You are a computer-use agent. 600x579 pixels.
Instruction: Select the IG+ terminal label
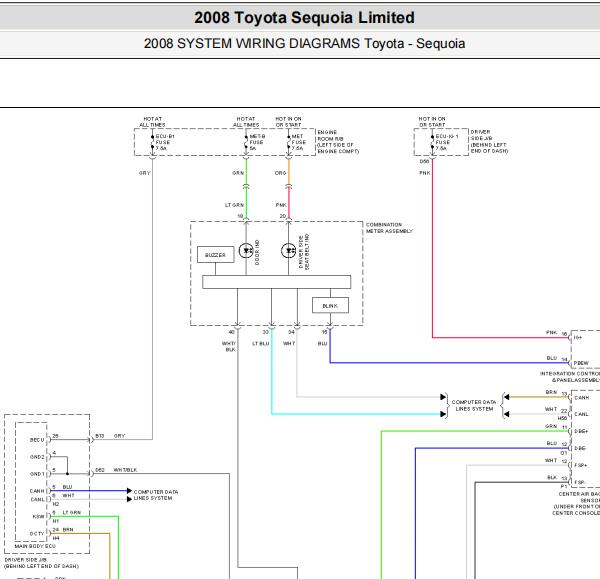[578, 338]
